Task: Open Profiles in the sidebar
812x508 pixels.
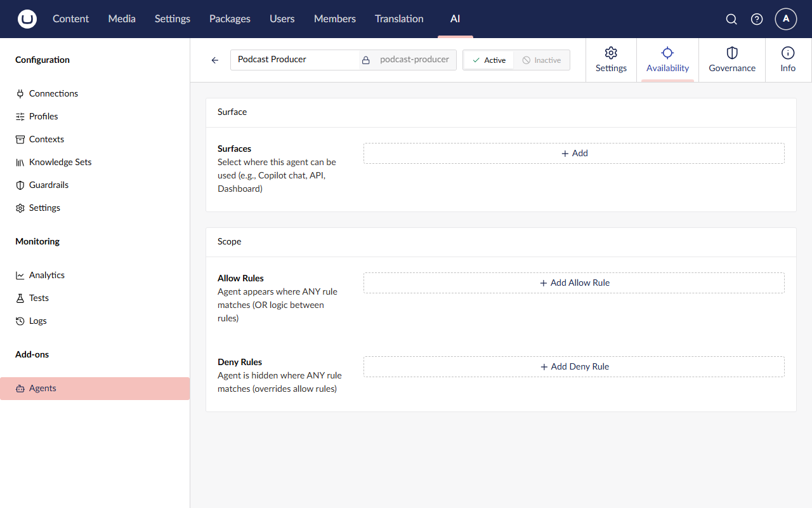Action: coord(95,116)
